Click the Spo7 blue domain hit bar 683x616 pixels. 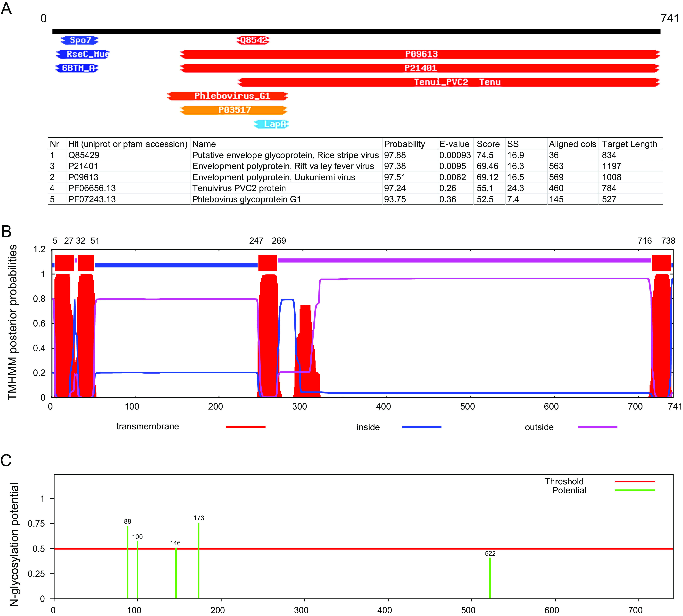click(80, 40)
